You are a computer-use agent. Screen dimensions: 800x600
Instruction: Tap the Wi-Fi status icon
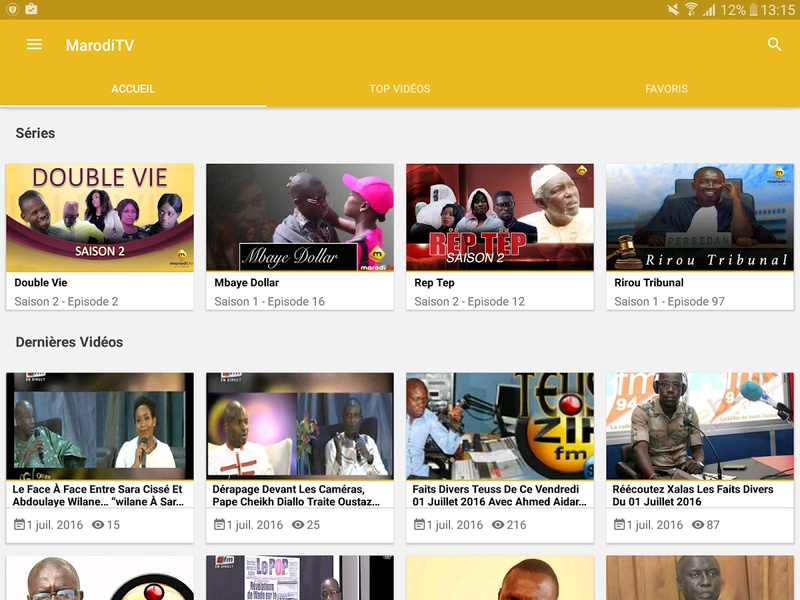(x=691, y=9)
